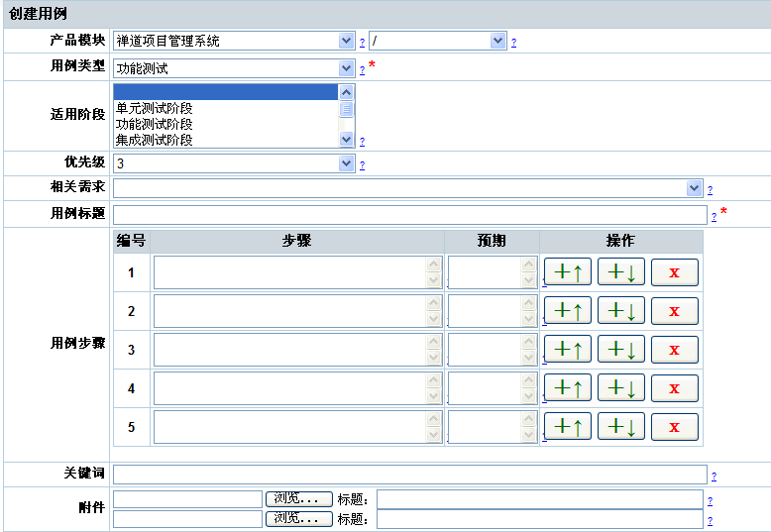Select 功能测试阶段 in the stage list
The width and height of the screenshot is (771, 532).
coord(226,124)
